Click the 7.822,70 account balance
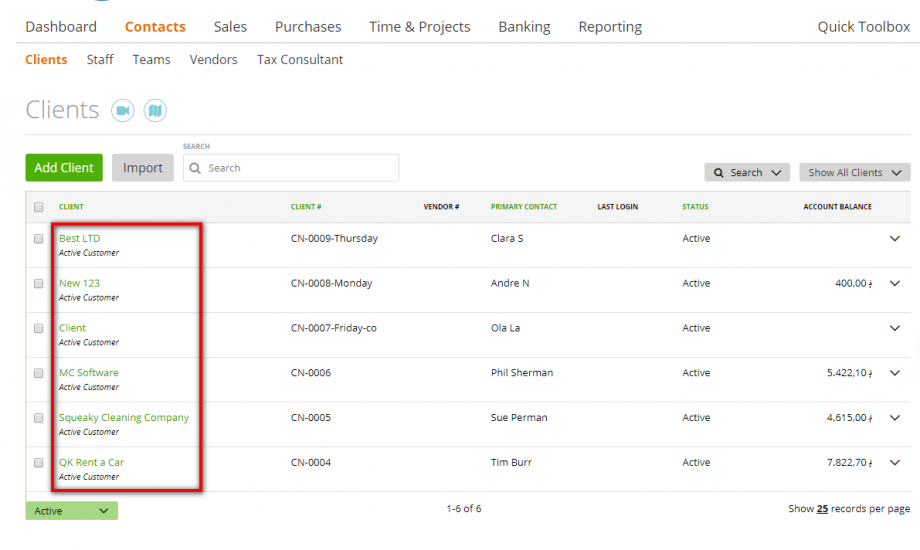 [x=850, y=463]
